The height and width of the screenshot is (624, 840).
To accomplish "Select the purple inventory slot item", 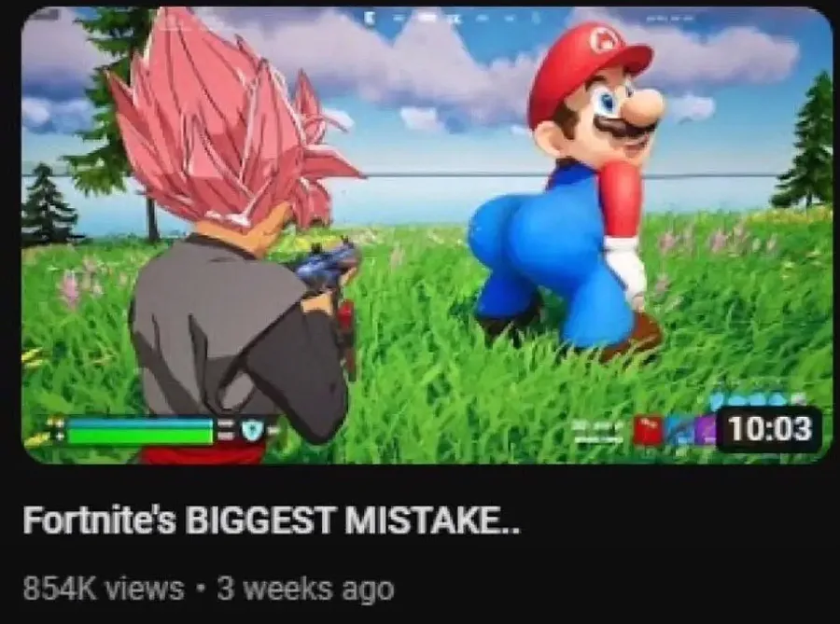I will 705,431.
